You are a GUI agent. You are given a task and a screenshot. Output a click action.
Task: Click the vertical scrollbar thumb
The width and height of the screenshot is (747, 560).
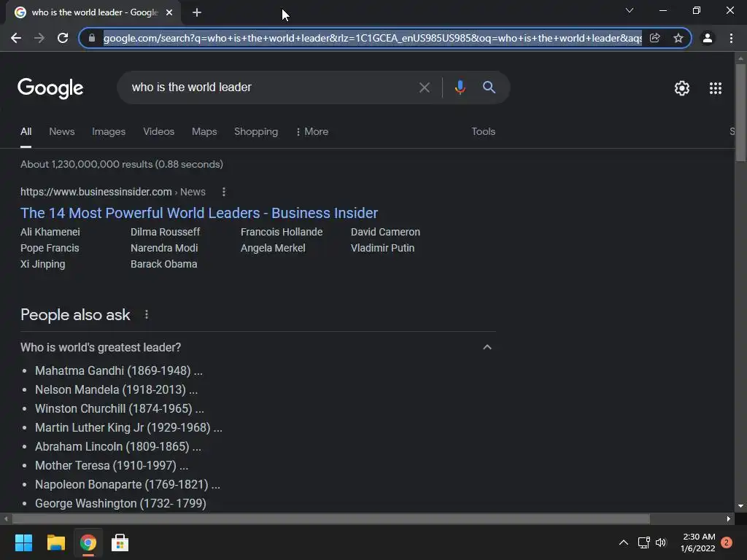(740, 112)
